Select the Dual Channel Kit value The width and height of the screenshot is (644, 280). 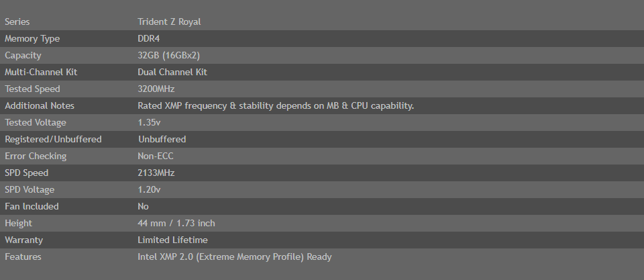172,73
